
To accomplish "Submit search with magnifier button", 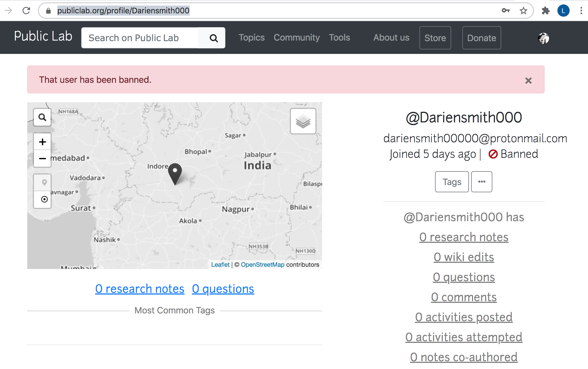I will (213, 38).
